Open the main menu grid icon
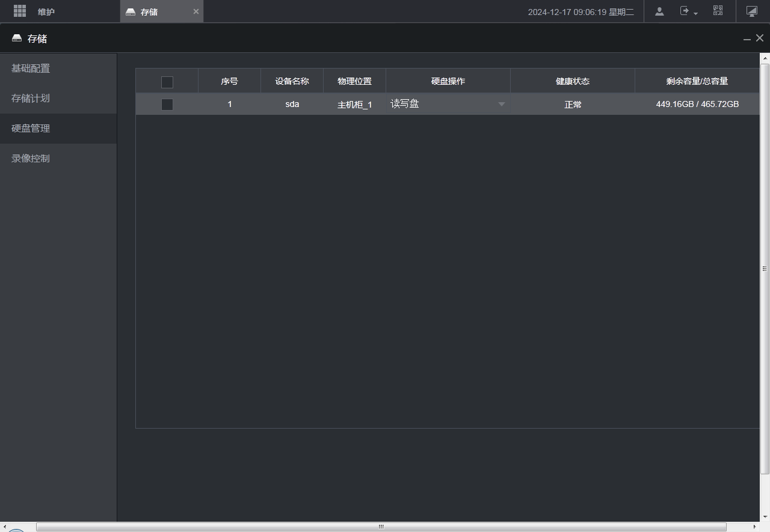Viewport: 770px width, 532px height. pyautogui.click(x=20, y=11)
